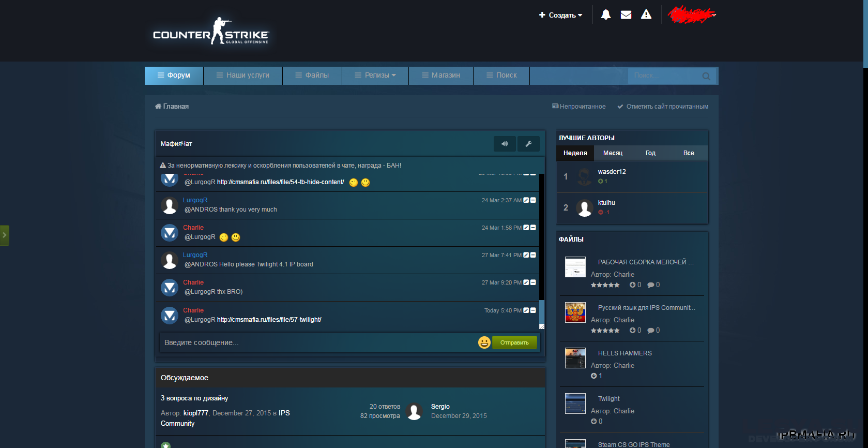Viewport: 868px width, 448px height.
Task: Open the messages envelope icon
Action: pos(626,14)
